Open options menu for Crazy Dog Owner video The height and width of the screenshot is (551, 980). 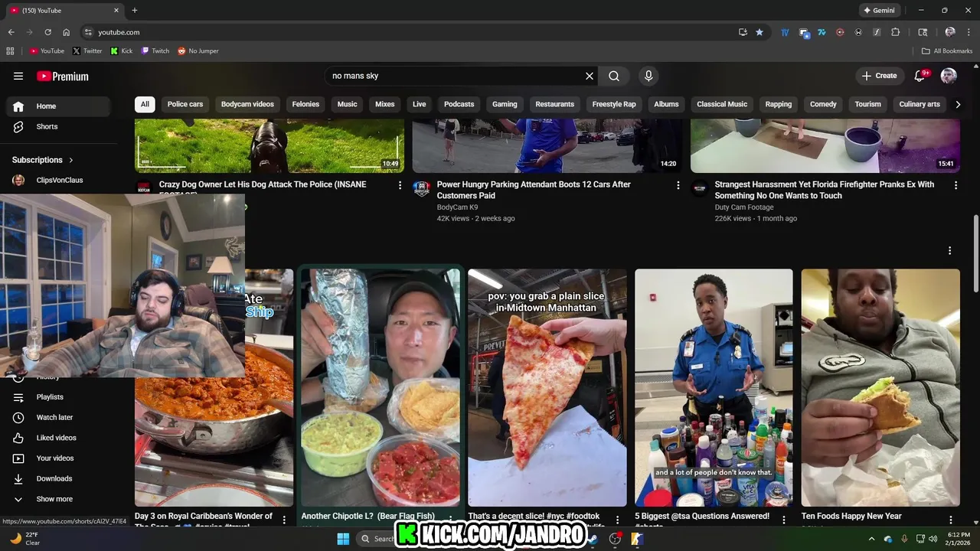[x=400, y=185]
